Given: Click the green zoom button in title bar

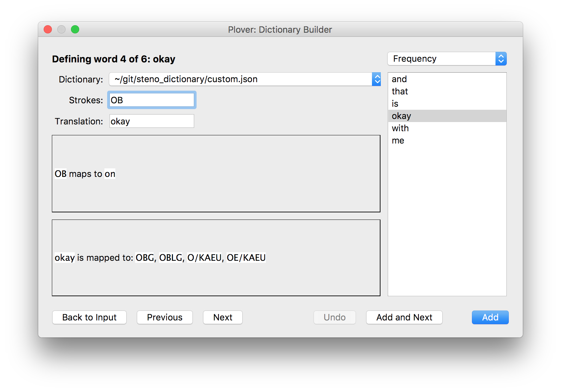Looking at the screenshot, I should 75,29.
